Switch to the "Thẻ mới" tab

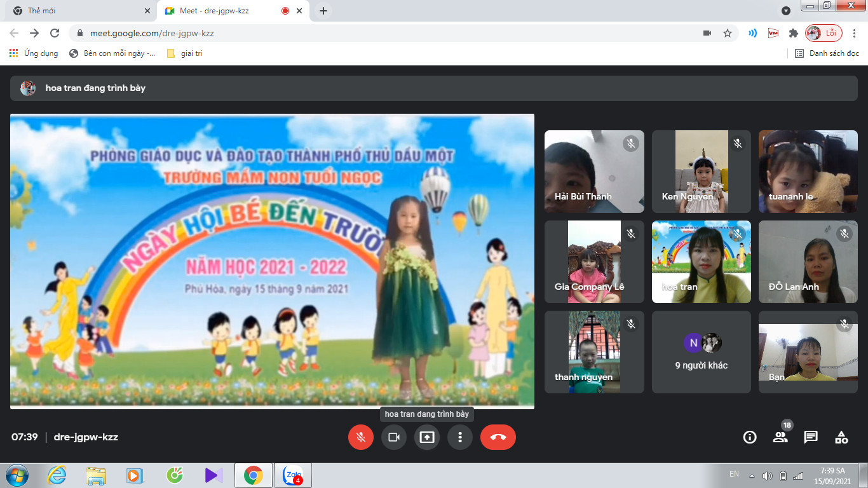(76, 11)
